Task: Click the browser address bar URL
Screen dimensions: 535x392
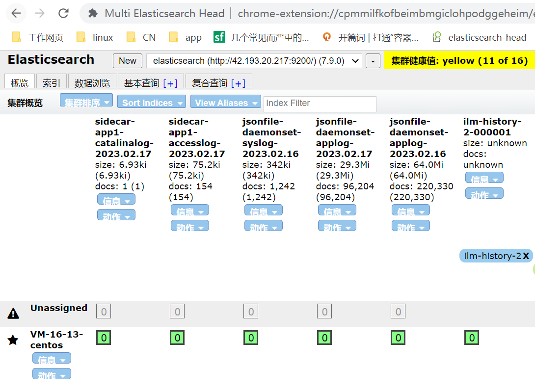Action: (386, 14)
